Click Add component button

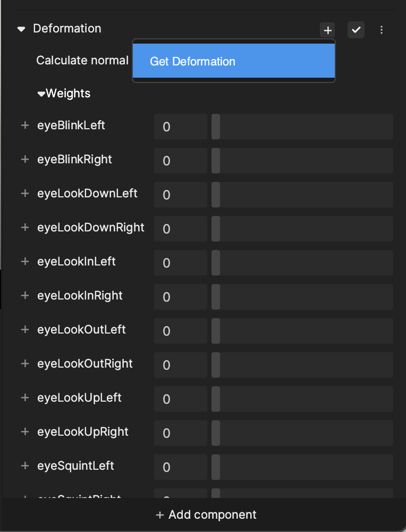(206, 514)
